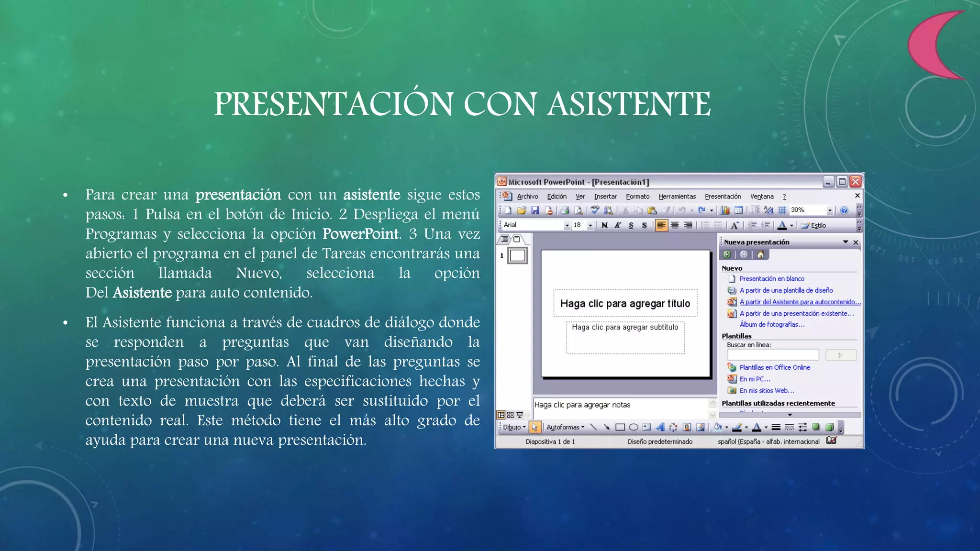980x551 pixels.
Task: Open the Herramientas menu
Action: (x=677, y=197)
